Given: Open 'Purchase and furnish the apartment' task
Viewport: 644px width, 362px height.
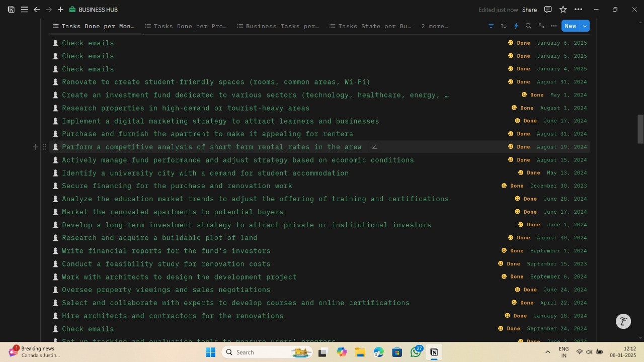Looking at the screenshot, I should [207, 134].
